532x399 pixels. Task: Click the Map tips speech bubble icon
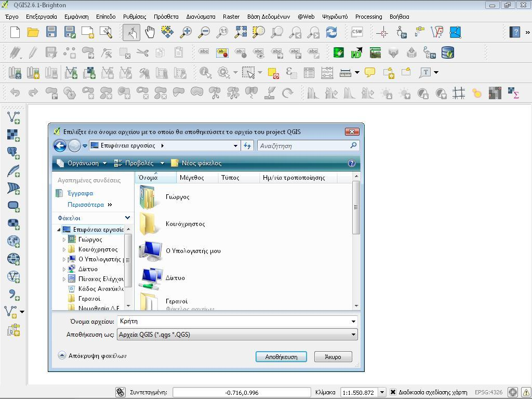tap(370, 72)
